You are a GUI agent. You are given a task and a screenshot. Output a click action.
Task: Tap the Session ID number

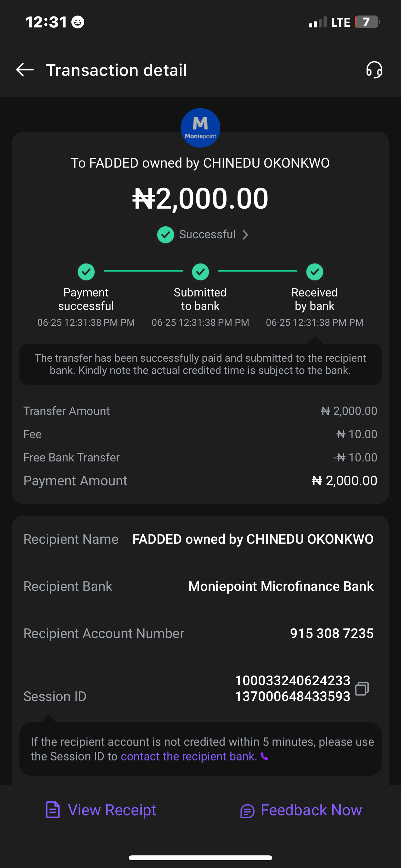[293, 688]
